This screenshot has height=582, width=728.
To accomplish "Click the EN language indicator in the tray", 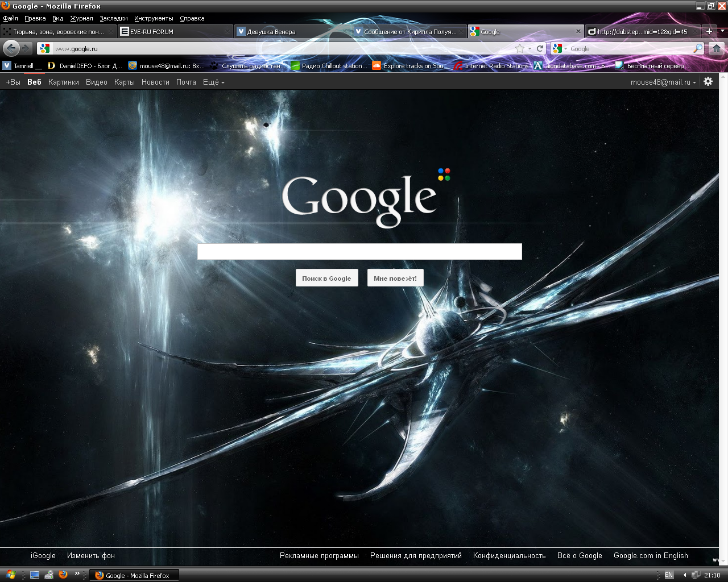I will click(669, 575).
